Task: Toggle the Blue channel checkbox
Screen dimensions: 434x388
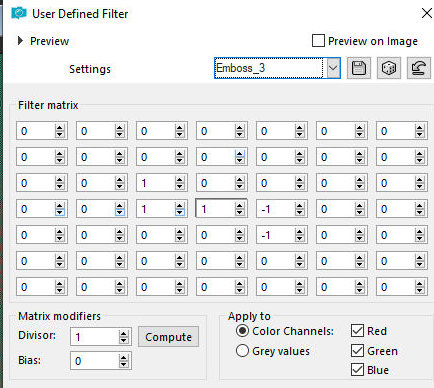Action: [357, 370]
